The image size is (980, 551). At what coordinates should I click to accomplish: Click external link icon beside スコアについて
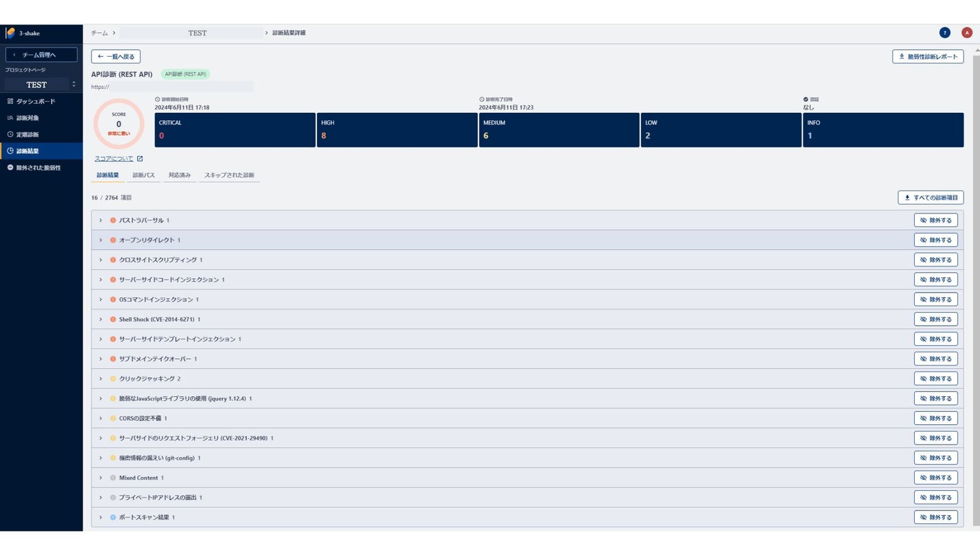(140, 159)
